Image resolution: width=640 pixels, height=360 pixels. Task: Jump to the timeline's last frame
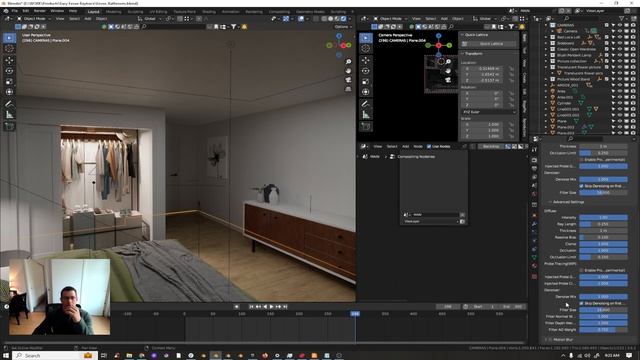pos(285,307)
